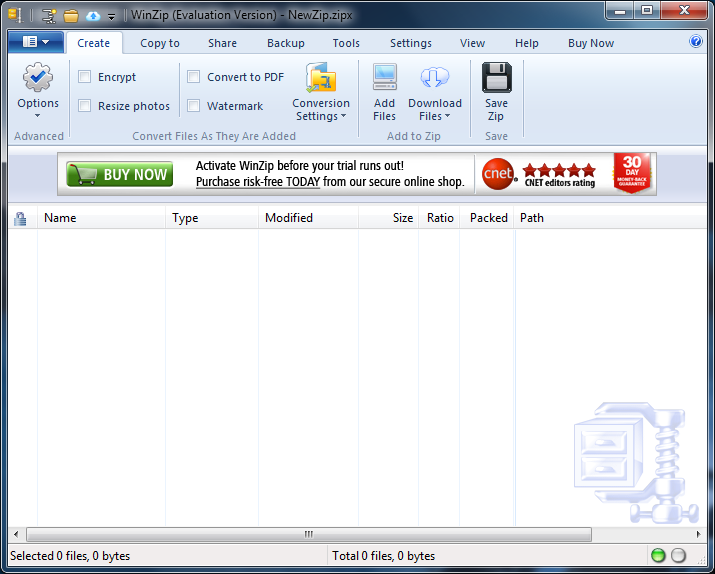Viewport: 715px width, 574px height.
Task: Click the blue help question mark icon
Action: (x=695, y=41)
